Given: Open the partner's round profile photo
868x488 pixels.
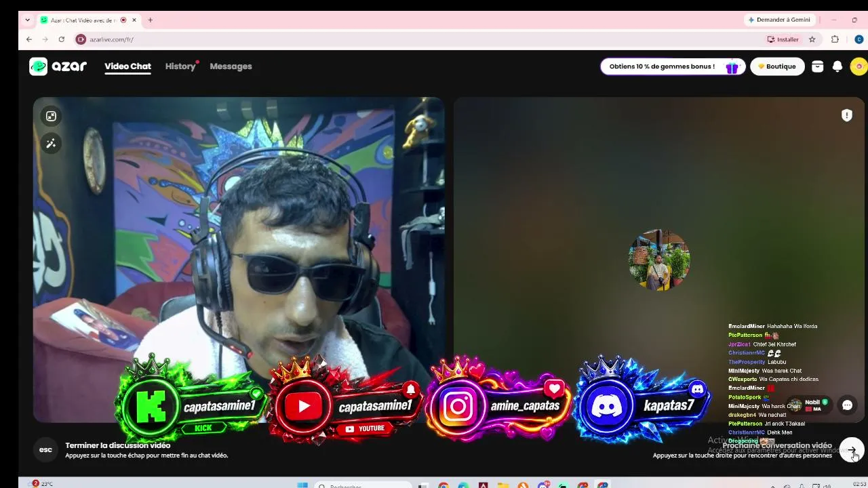Looking at the screenshot, I should (x=658, y=260).
